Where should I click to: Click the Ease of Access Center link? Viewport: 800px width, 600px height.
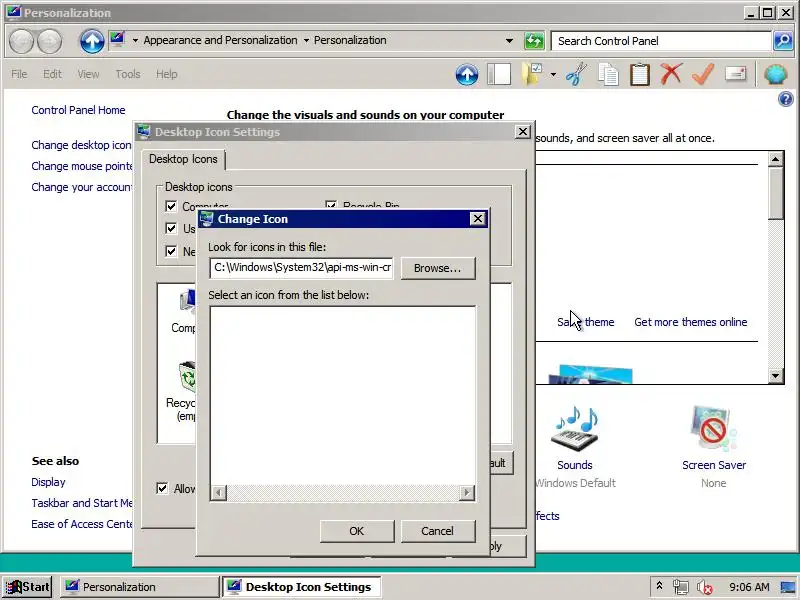coord(82,524)
